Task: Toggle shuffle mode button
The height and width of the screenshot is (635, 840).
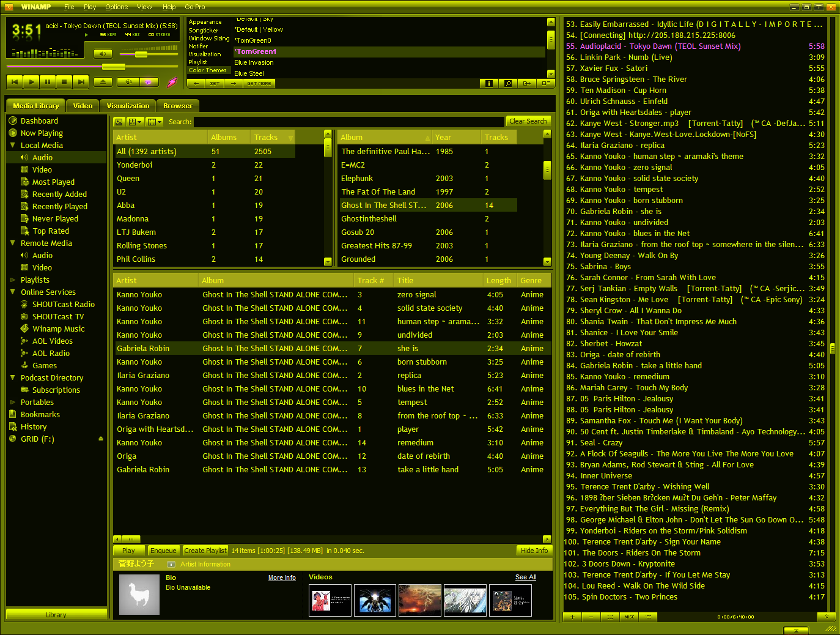Action: coord(128,81)
